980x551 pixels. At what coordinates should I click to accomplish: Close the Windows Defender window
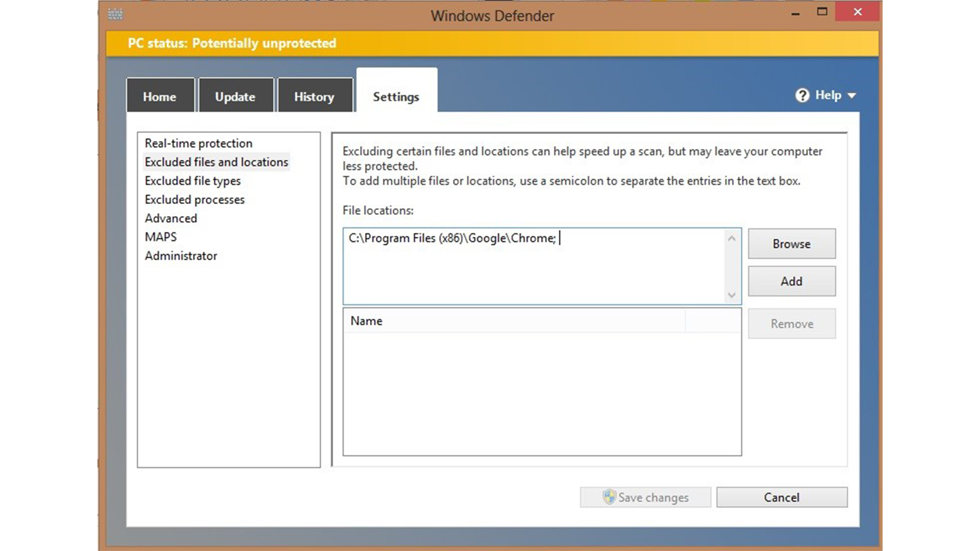point(858,12)
